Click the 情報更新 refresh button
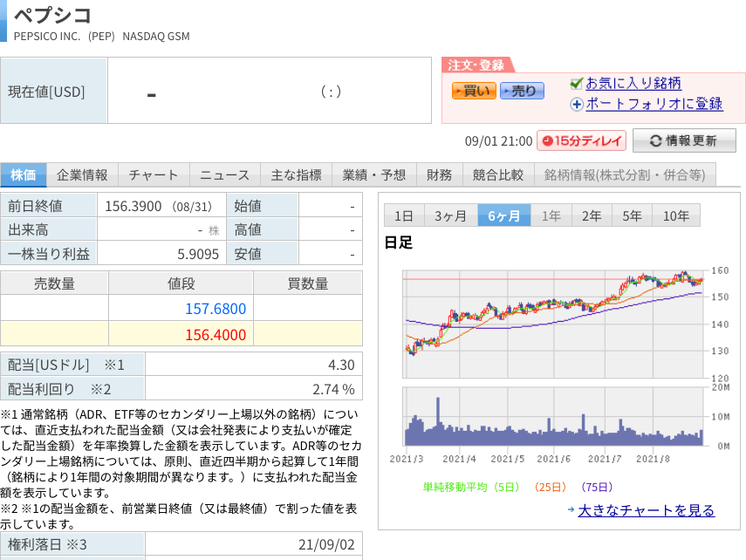The image size is (746, 560). click(x=684, y=140)
